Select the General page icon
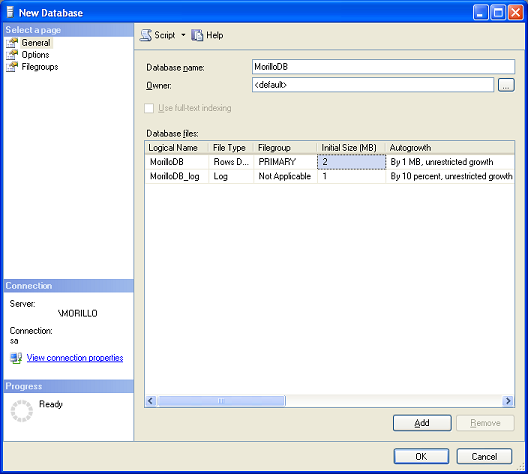 12,43
